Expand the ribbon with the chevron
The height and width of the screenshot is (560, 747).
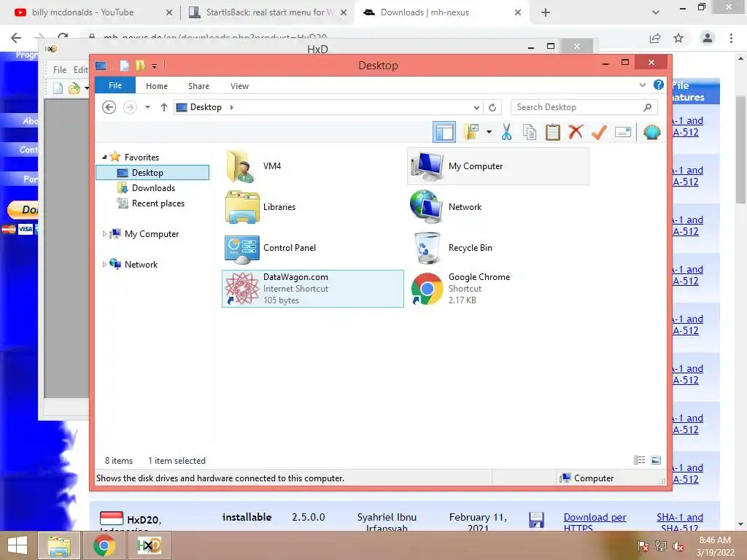click(642, 85)
